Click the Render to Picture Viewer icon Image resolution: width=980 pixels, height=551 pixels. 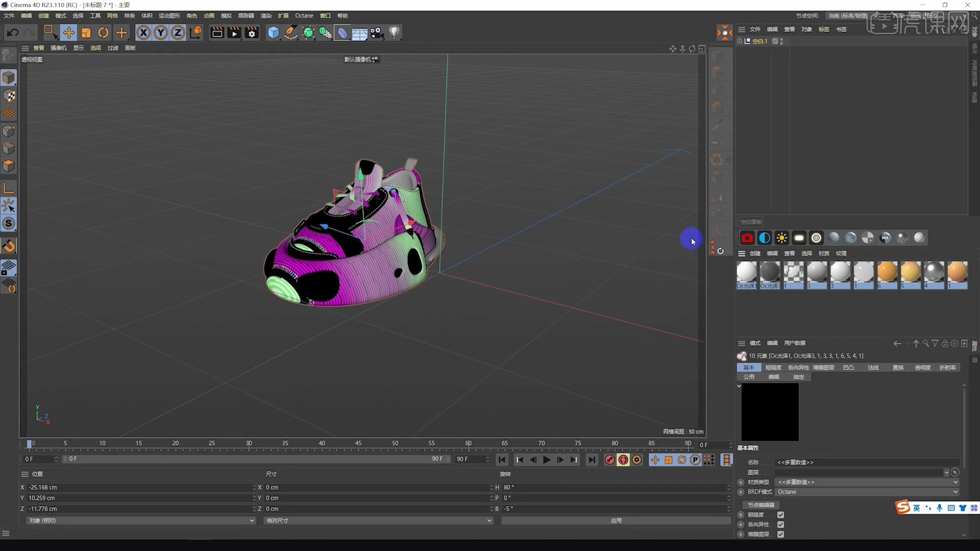click(234, 32)
